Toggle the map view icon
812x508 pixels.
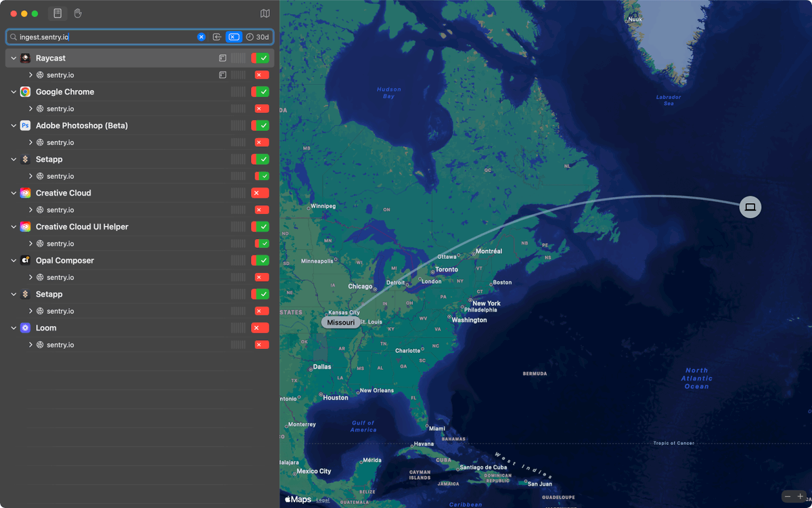[265, 14]
